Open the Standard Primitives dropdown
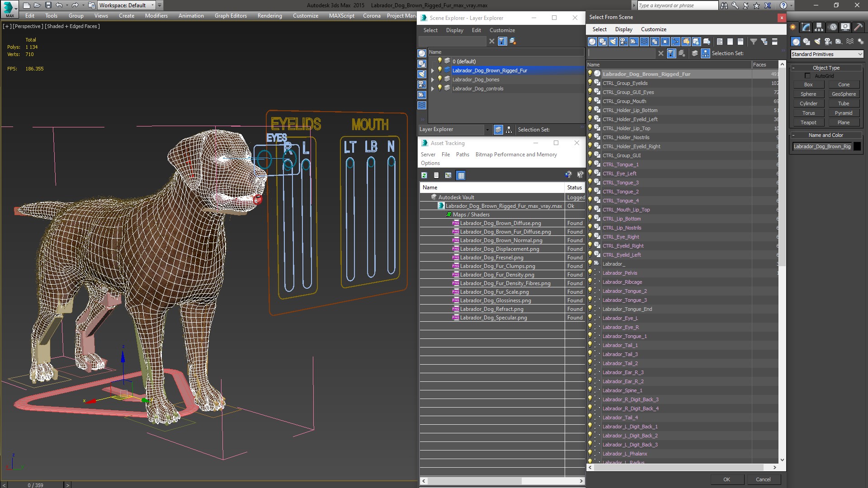 point(827,54)
